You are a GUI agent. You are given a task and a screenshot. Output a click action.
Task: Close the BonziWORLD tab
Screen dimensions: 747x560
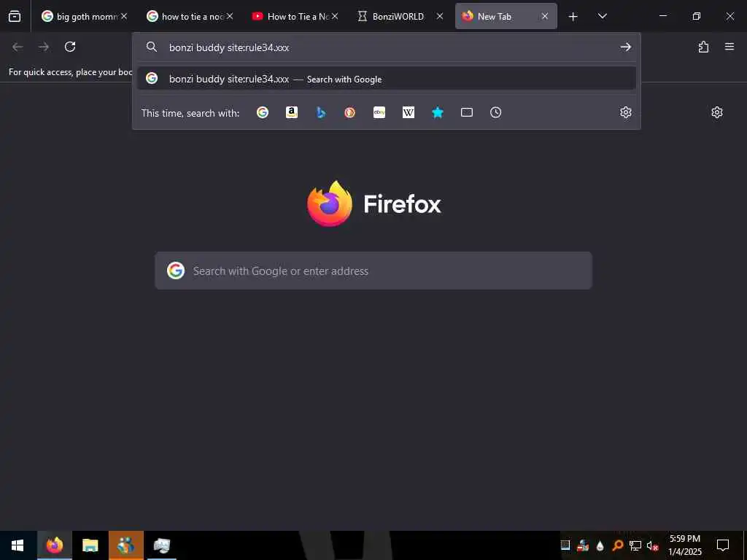[x=440, y=16]
